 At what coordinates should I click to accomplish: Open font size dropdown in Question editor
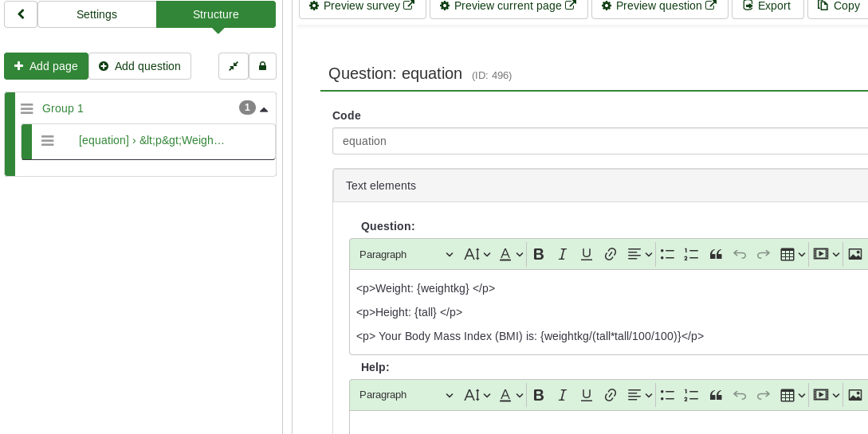[x=477, y=254]
